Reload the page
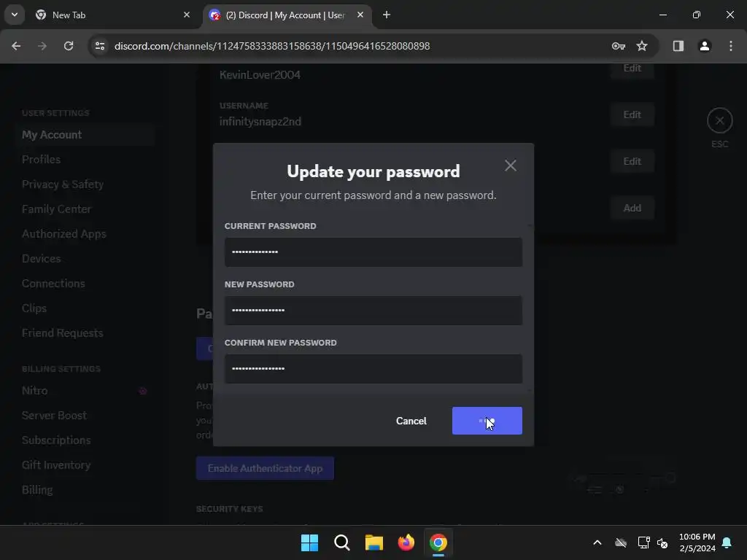747x560 pixels. tap(69, 46)
